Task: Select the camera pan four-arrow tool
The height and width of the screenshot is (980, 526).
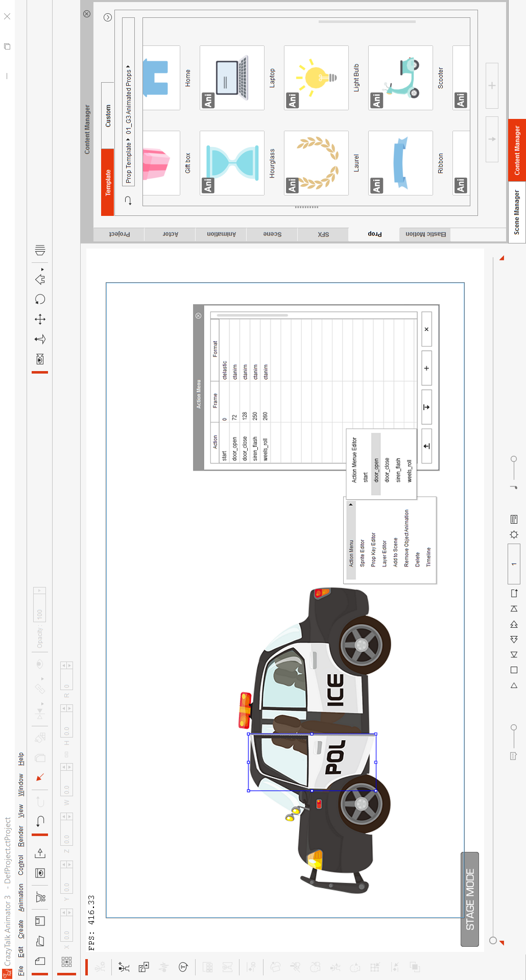Action: click(40, 320)
